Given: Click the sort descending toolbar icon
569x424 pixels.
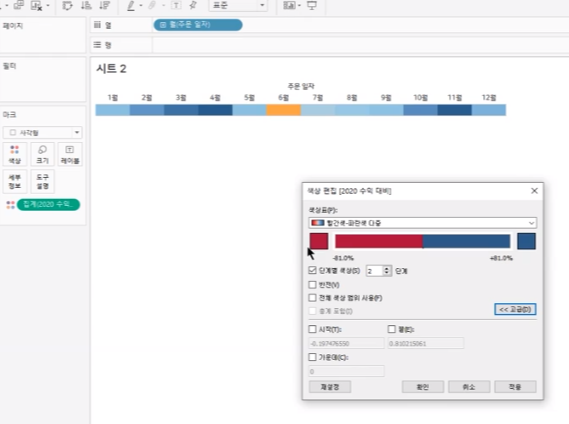Looking at the screenshot, I should click(105, 5).
